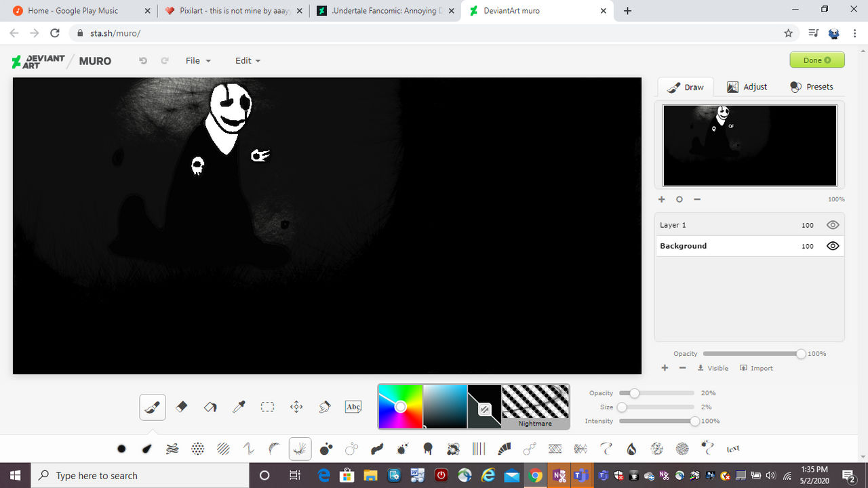
Task: Click Visible merge layers button
Action: click(713, 368)
